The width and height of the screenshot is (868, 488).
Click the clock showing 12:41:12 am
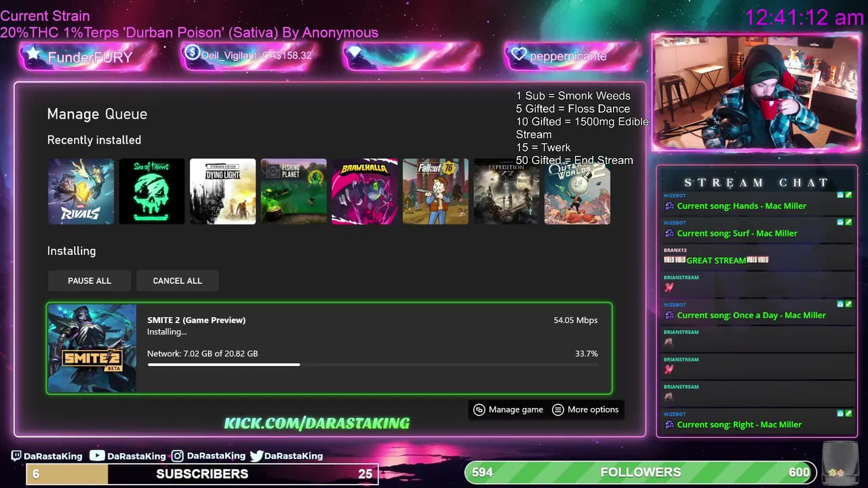[x=804, y=17]
